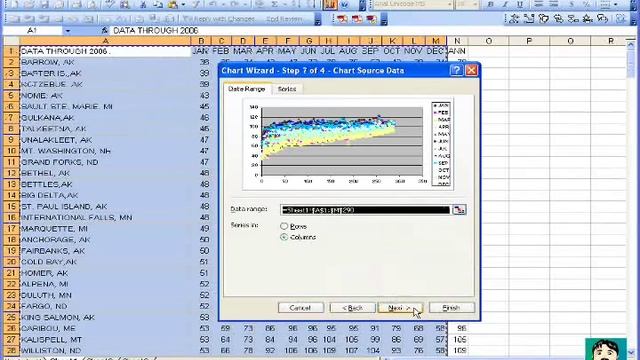Click the second red PDF toolbar icon
The image size is (640, 360).
click(357, 19)
